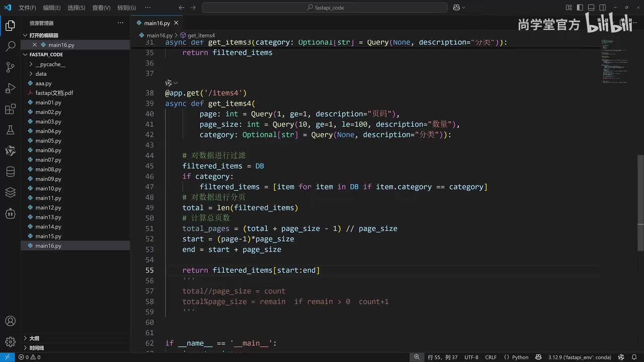This screenshot has width=644, height=362.
Task: Close the main16.py editor tab
Action: pyautogui.click(x=177, y=23)
